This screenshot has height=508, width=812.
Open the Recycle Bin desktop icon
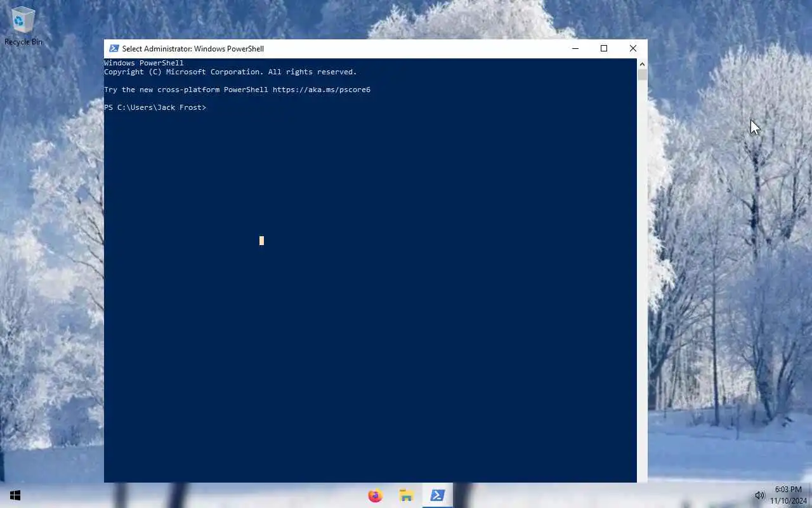click(x=23, y=27)
